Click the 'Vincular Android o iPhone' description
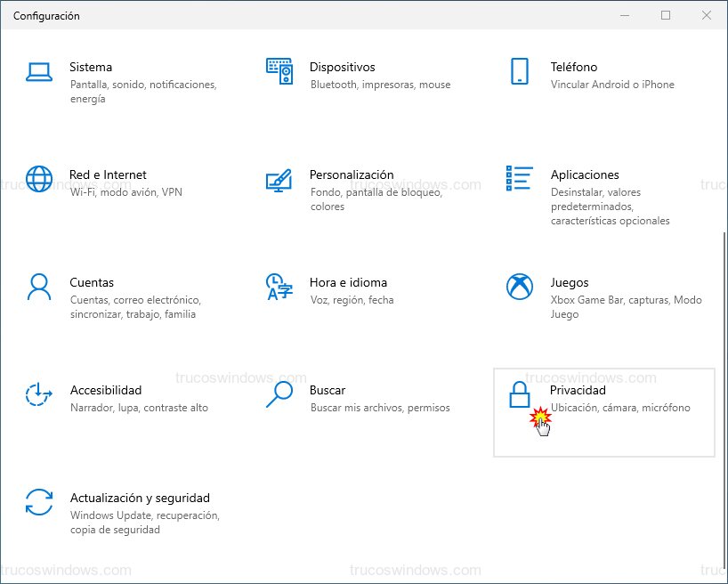 coord(612,85)
